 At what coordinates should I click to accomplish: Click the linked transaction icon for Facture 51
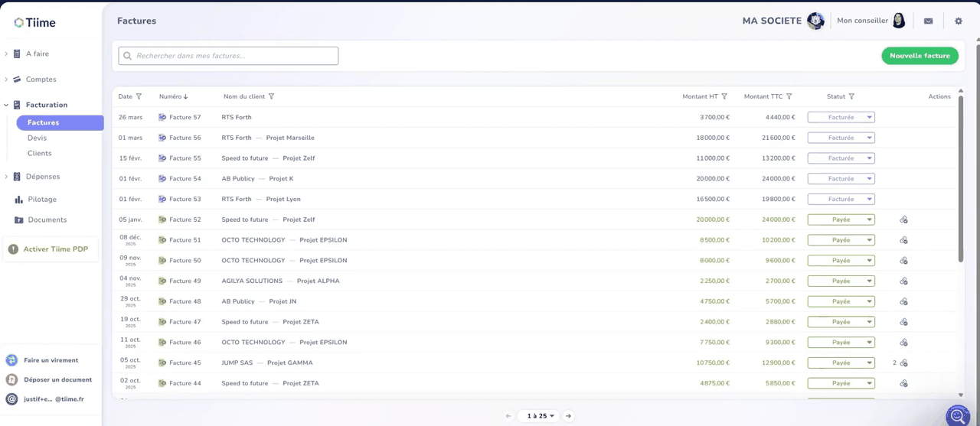[904, 240]
